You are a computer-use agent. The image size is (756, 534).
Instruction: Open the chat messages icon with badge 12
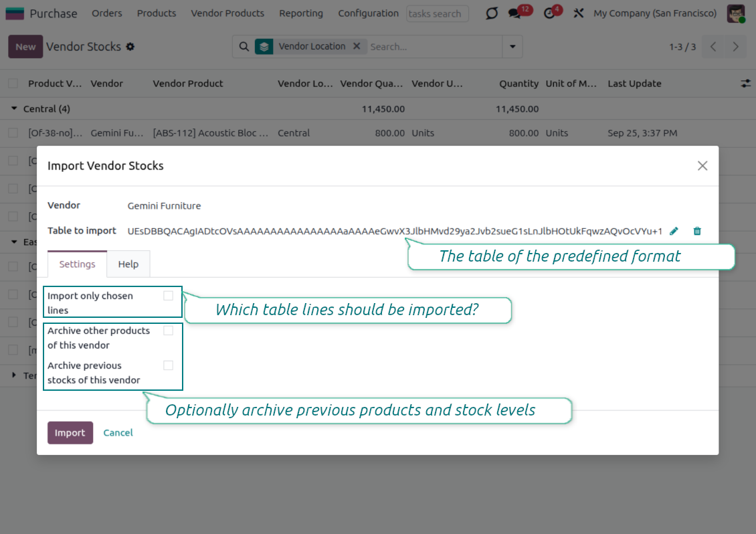514,13
